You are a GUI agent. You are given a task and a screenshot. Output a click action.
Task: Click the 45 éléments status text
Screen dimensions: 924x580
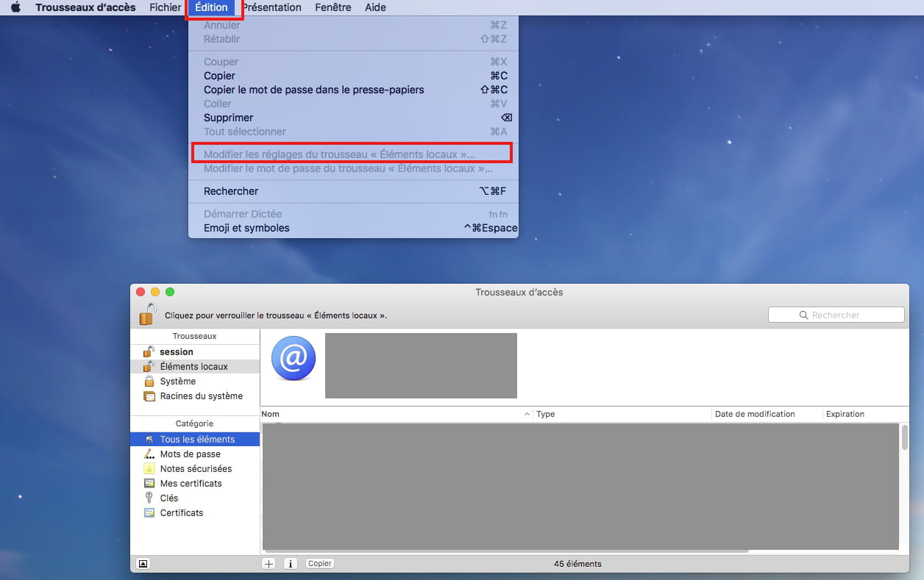tap(577, 564)
